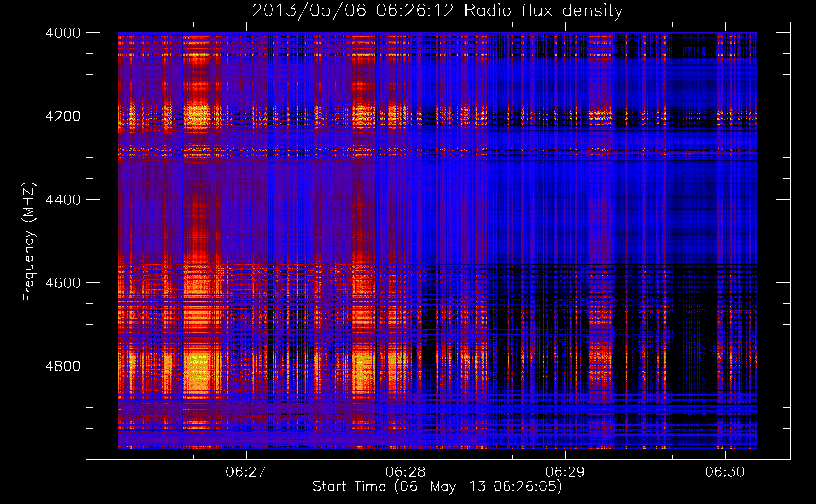Click the 4800 frequency tick label
This screenshot has height=504, width=816.
(63, 366)
